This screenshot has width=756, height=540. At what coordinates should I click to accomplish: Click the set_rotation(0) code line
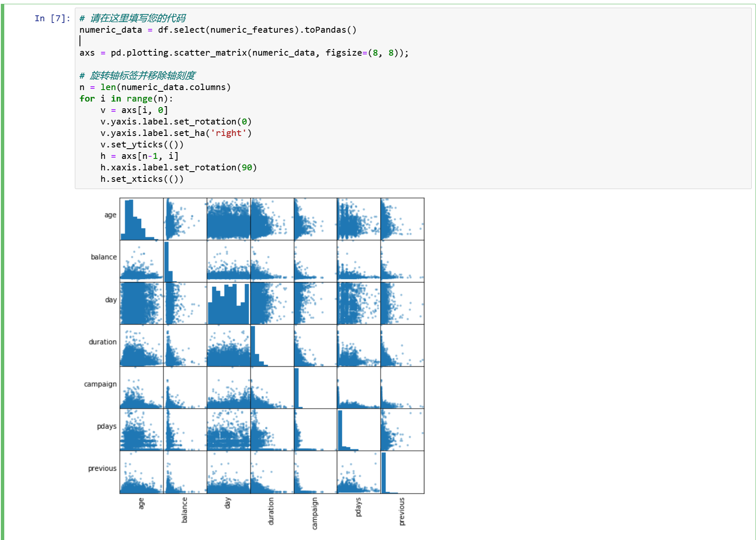pyautogui.click(x=176, y=122)
